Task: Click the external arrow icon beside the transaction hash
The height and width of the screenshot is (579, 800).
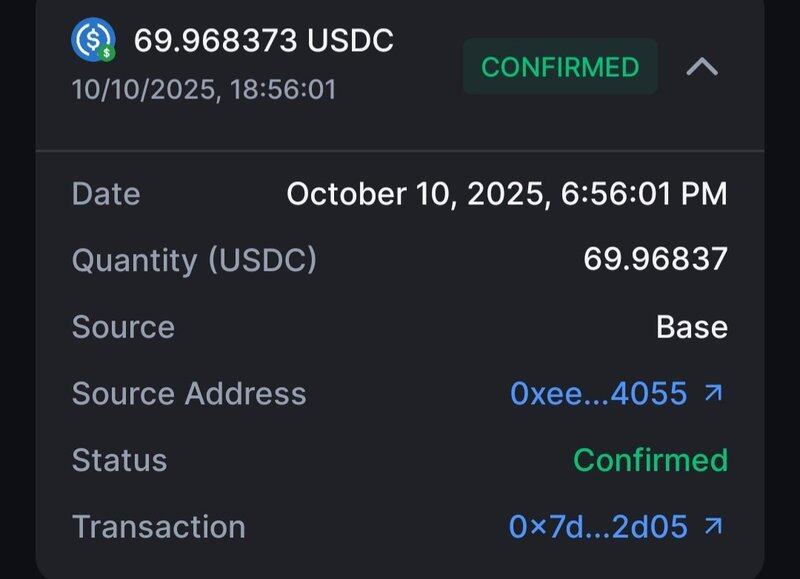Action: (713, 526)
